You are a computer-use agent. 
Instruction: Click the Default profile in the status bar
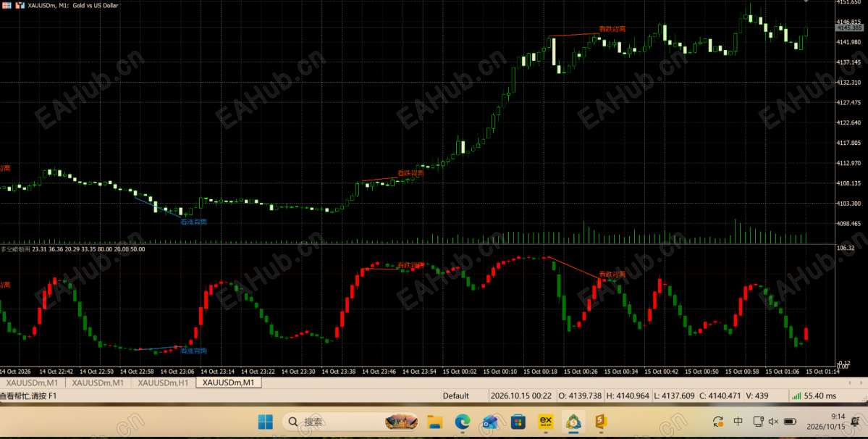[x=455, y=396]
